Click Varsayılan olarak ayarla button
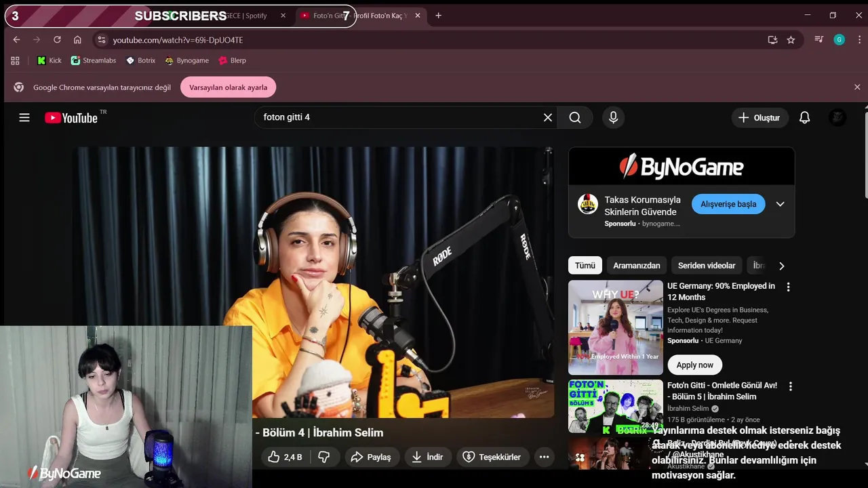868x488 pixels. pos(228,87)
